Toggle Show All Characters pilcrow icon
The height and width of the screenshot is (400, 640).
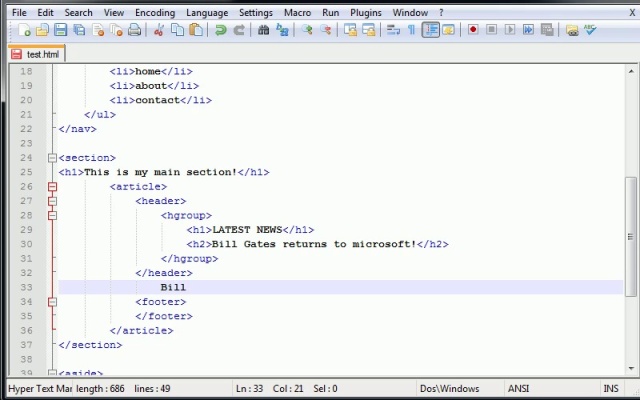pyautogui.click(x=411, y=31)
